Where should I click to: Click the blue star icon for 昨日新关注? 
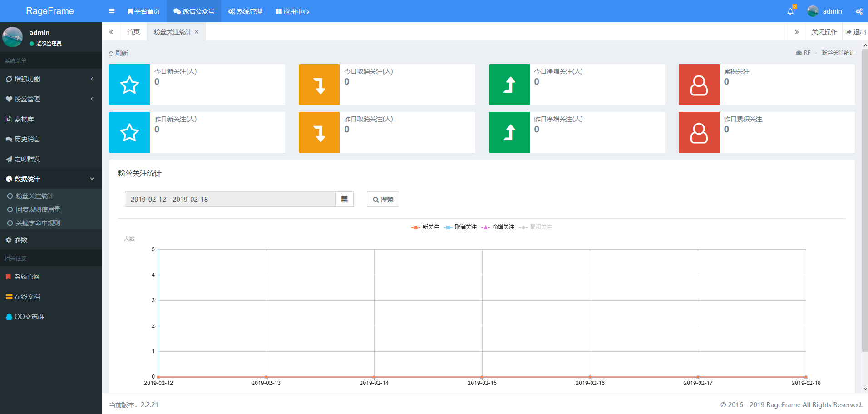click(x=129, y=132)
